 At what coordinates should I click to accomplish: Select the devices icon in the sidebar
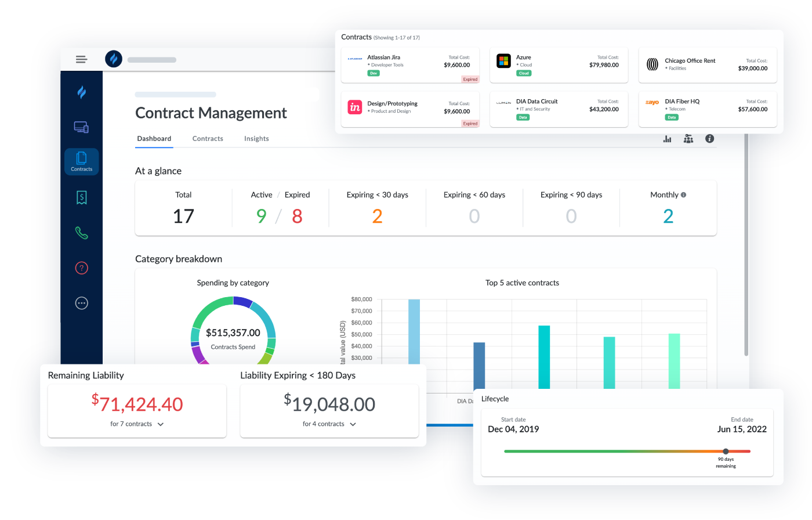(81, 127)
